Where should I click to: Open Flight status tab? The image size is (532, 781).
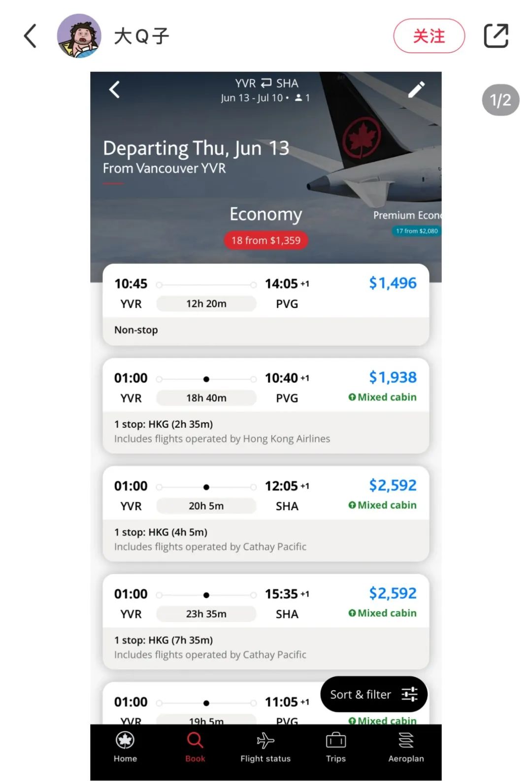266,747
